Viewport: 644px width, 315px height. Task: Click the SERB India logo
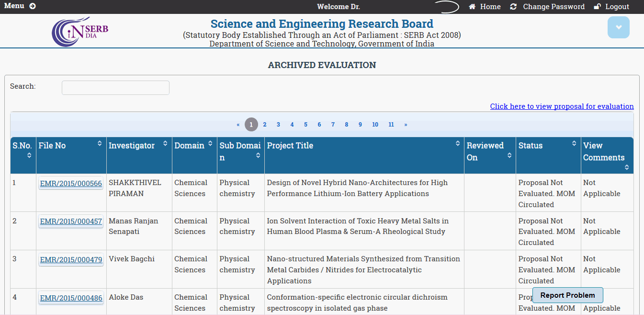tap(80, 32)
